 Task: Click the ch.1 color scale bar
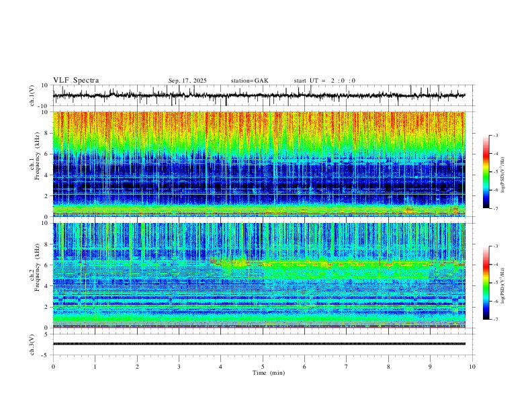(x=486, y=172)
